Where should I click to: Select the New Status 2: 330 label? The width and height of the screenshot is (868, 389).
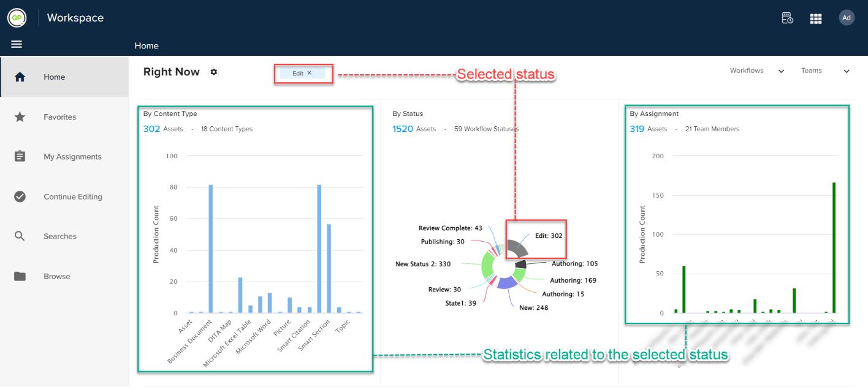click(x=423, y=264)
